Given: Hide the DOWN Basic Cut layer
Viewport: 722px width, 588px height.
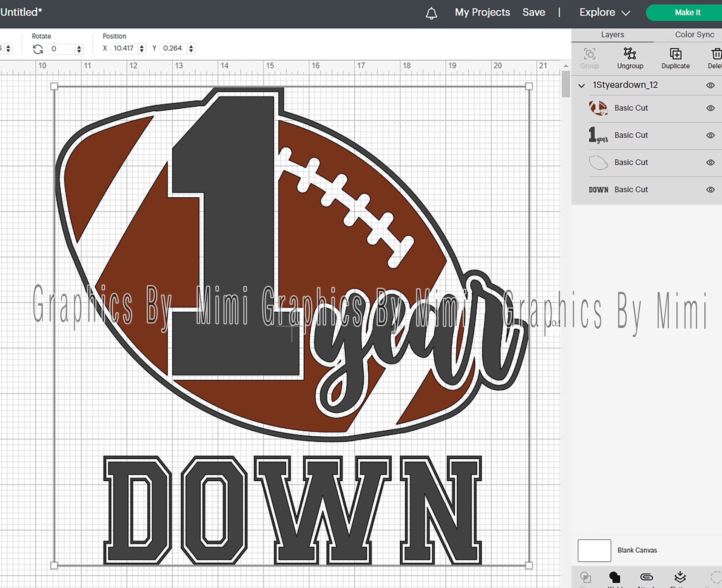Looking at the screenshot, I should click(711, 189).
